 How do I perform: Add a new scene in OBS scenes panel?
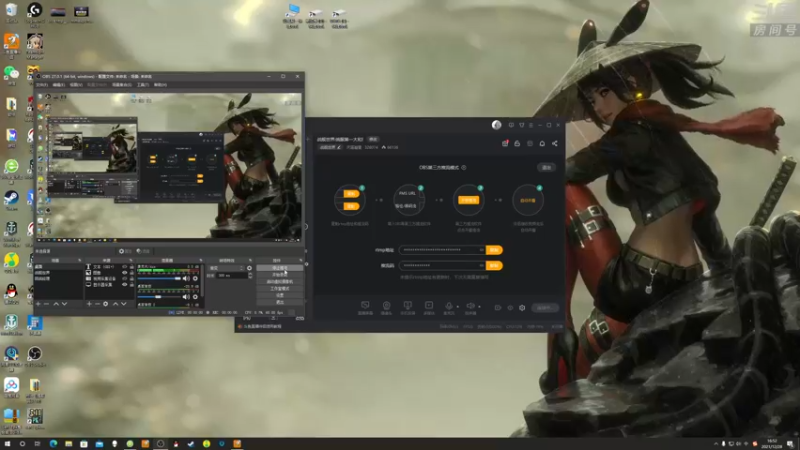click(x=38, y=304)
